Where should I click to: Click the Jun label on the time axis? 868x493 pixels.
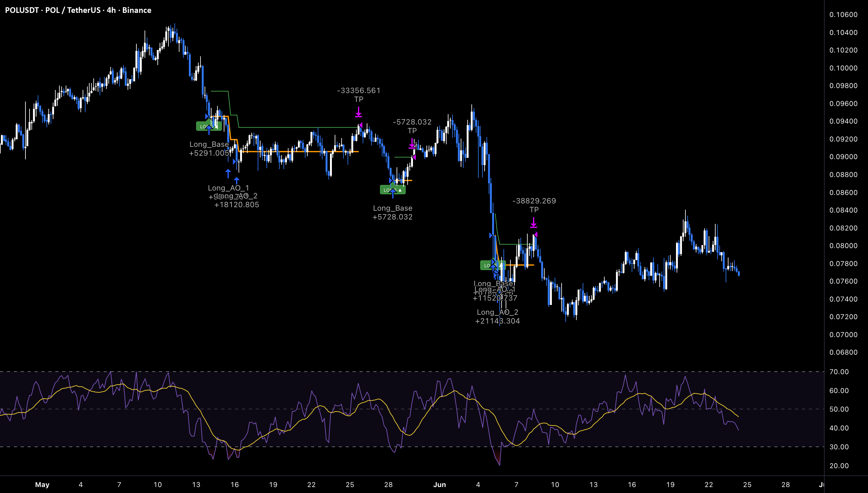[x=440, y=485]
